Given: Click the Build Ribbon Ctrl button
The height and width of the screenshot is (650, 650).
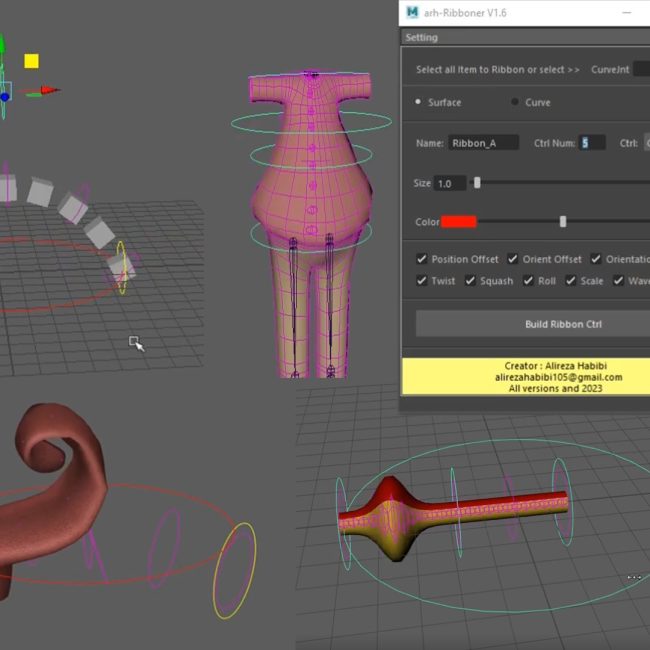Looking at the screenshot, I should coord(533,324).
